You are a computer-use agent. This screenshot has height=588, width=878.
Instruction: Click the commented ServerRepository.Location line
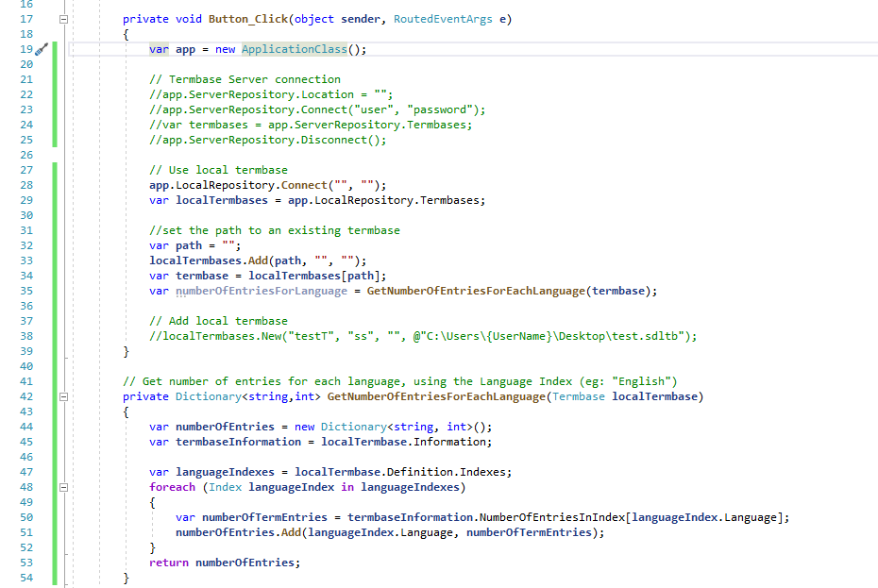tap(271, 94)
